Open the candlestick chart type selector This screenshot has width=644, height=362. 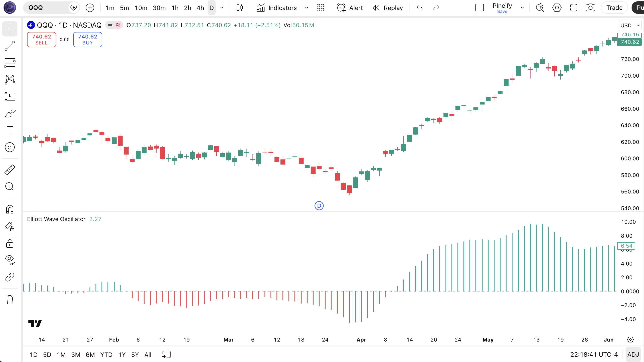(x=239, y=8)
